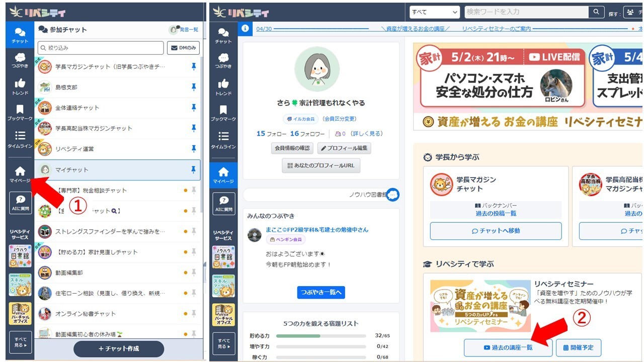The width and height of the screenshot is (644, 362).
Task: Click the 会員区分変更 link
Action: click(339, 119)
